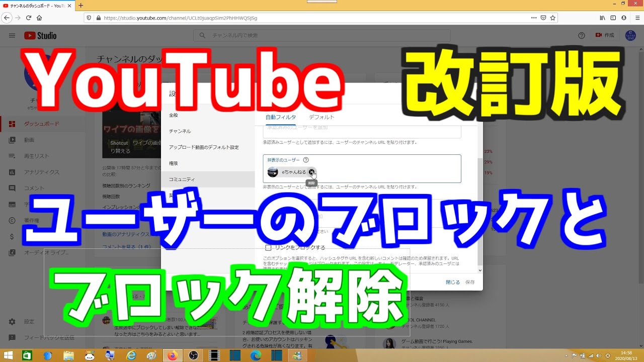Open the page actions three-dot menu in address bar
This screenshot has width=644, height=362.
(x=534, y=18)
